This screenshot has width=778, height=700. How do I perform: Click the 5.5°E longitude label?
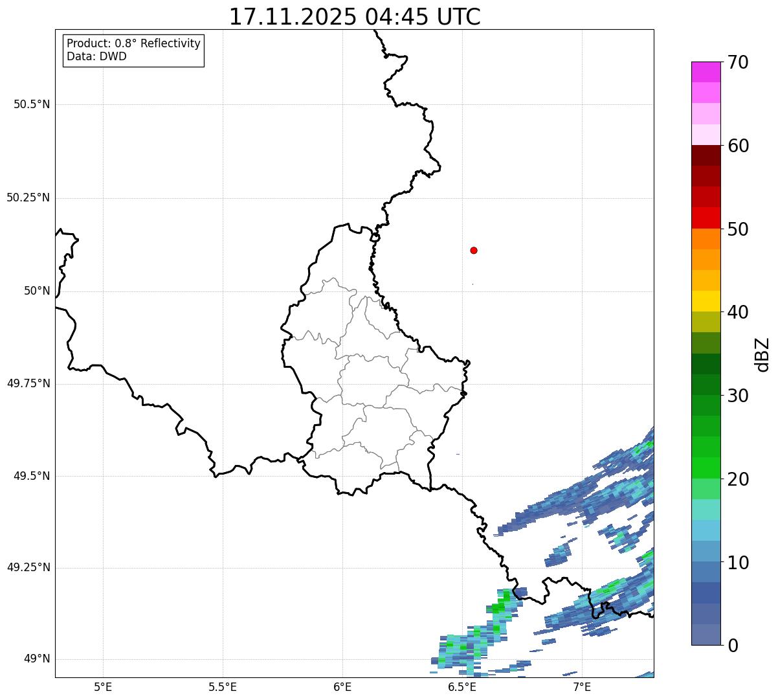click(223, 687)
